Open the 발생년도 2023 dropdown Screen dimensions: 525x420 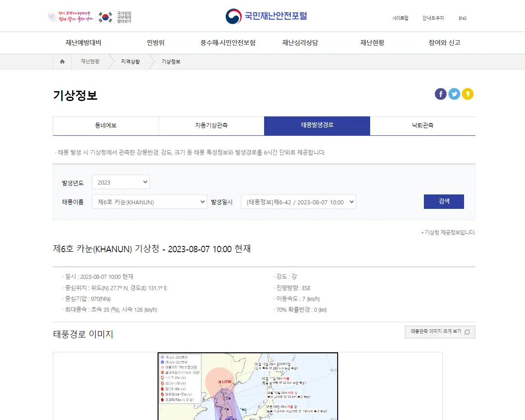(121, 182)
